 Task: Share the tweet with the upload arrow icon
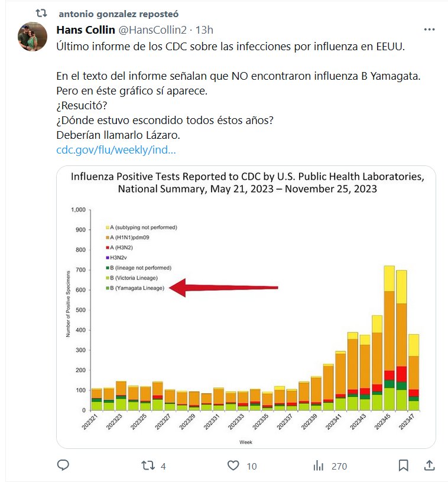431,465
